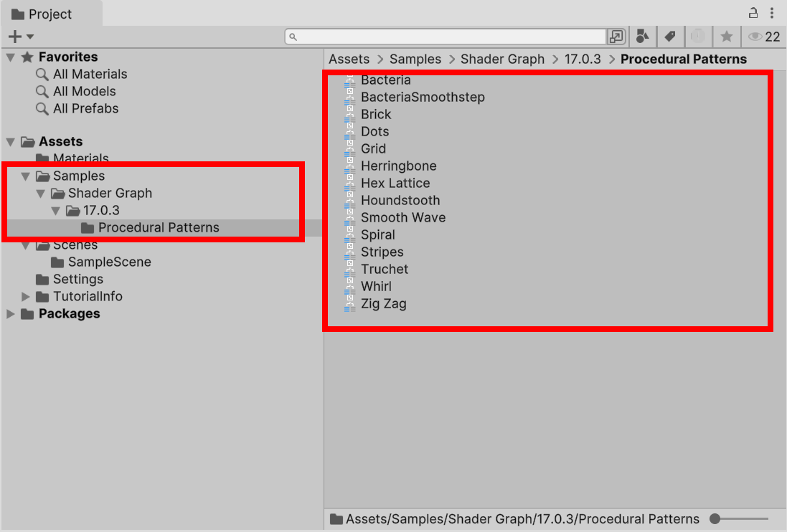Select the BacteriaSmoothstep subgraph icon
The width and height of the screenshot is (787, 532).
pyautogui.click(x=350, y=98)
